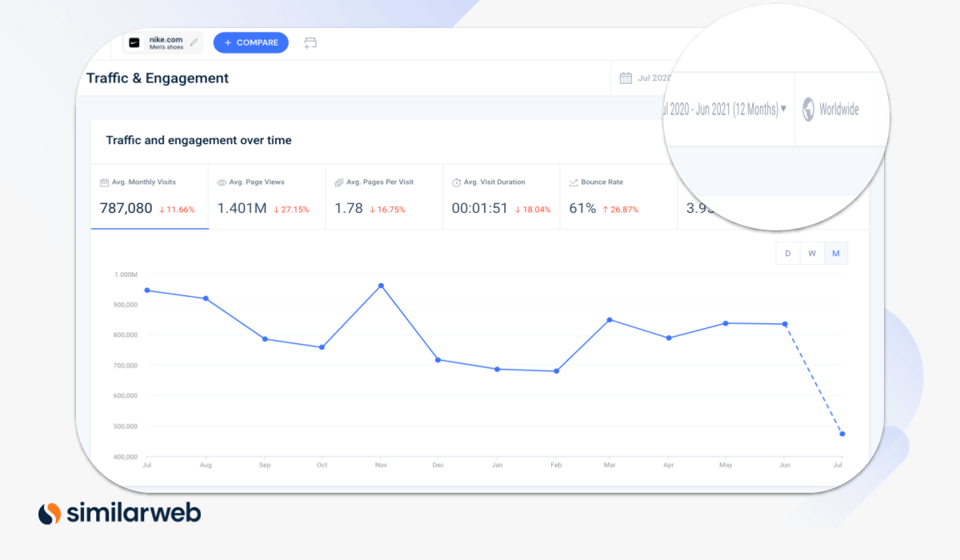The width and height of the screenshot is (960, 560).
Task: Click the Jan data point on chart
Action: [x=497, y=369]
